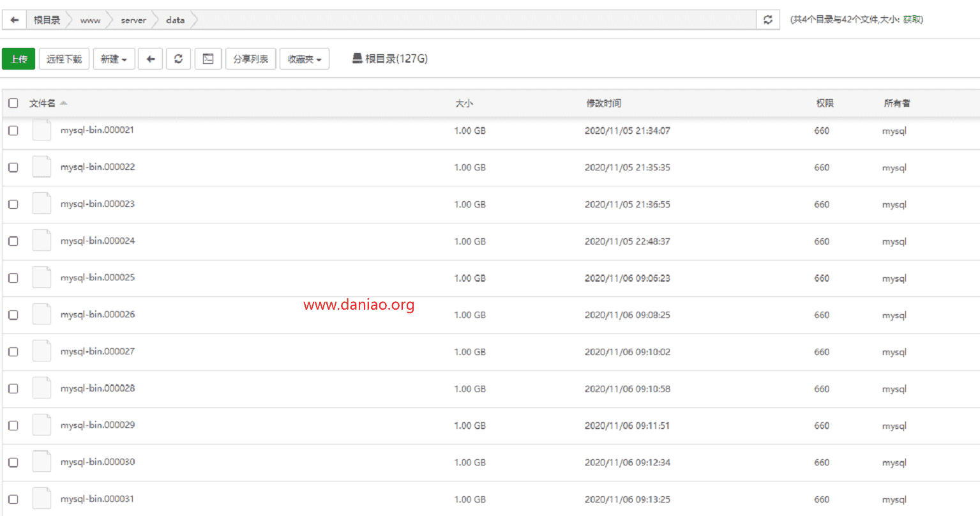
Task: Click file icon of mysql-bin.000026
Action: tap(41, 315)
